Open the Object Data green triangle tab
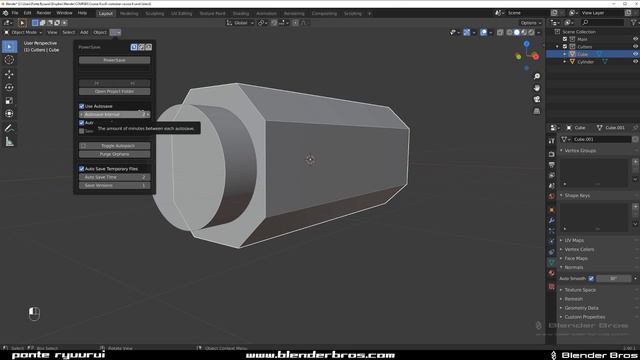The image size is (640, 360). (551, 262)
